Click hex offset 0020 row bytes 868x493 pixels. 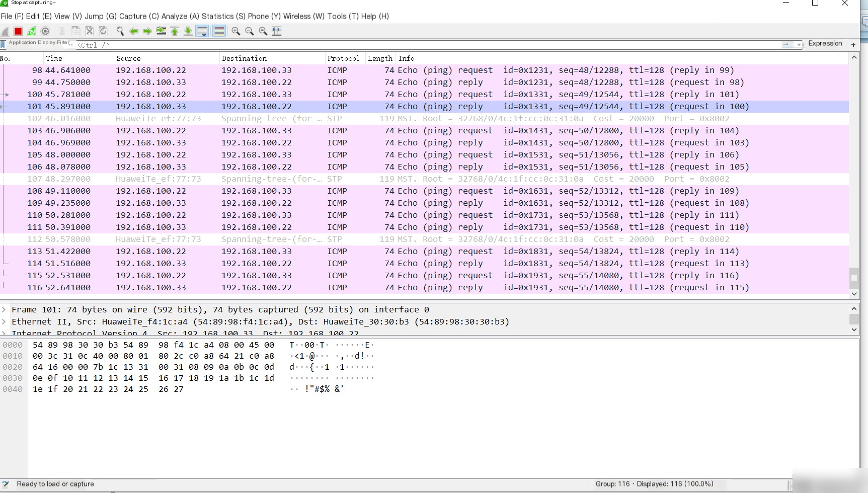click(153, 367)
